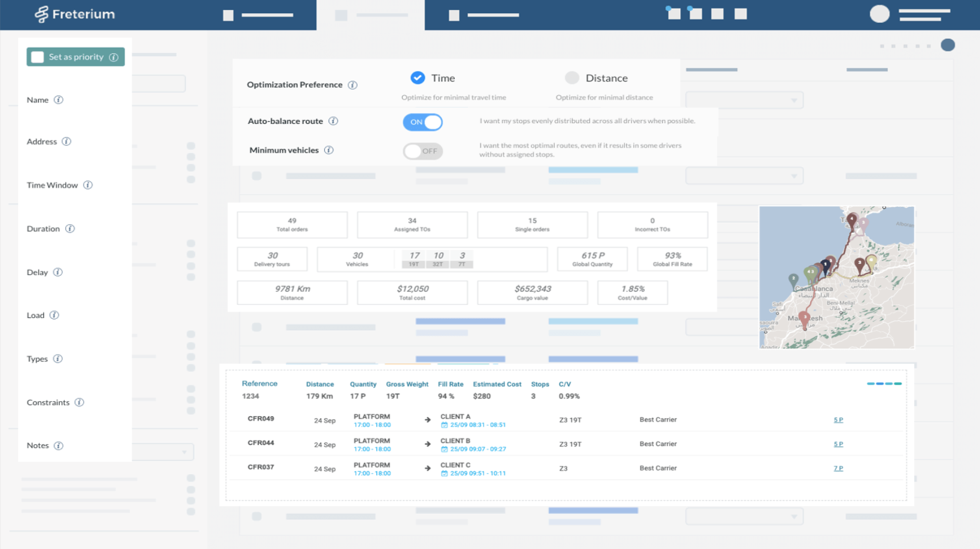Image resolution: width=980 pixels, height=549 pixels.
Task: Click the info icon next to Constraints
Action: pyautogui.click(x=80, y=402)
